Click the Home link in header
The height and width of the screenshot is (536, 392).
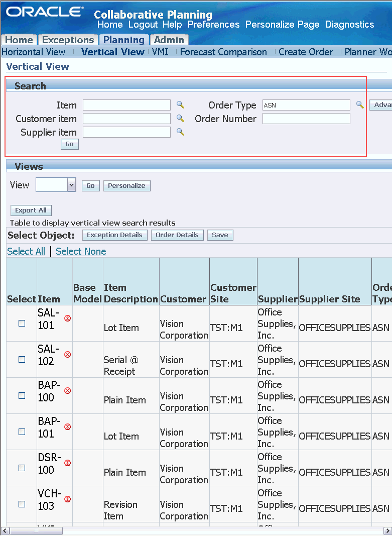tap(110, 25)
